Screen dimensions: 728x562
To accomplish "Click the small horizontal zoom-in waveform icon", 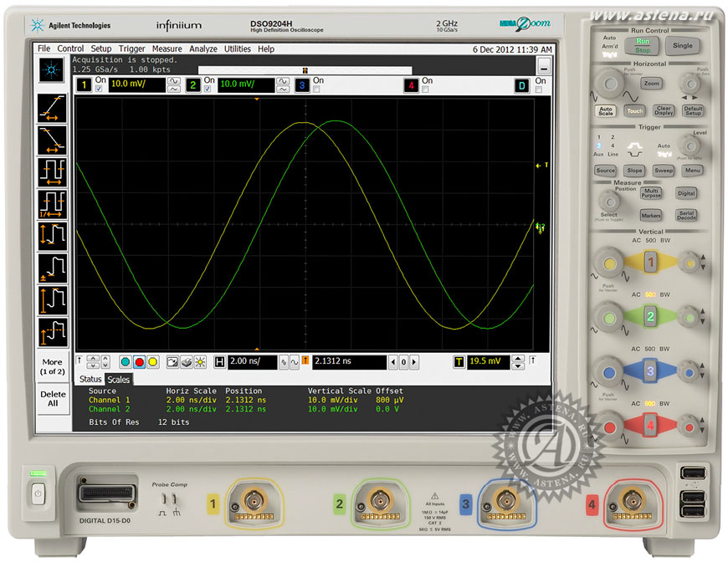I will [x=284, y=362].
